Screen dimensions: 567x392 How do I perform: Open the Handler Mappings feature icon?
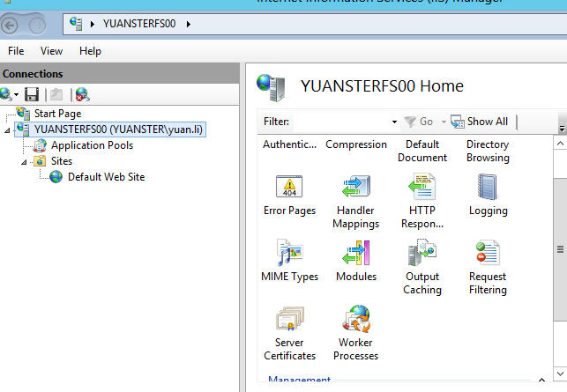[x=356, y=187]
